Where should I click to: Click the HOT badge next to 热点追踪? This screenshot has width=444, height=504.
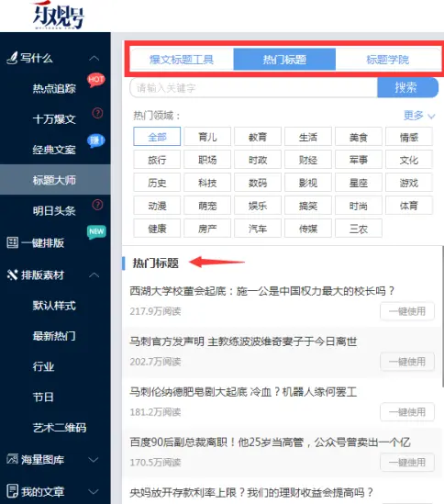click(96, 80)
